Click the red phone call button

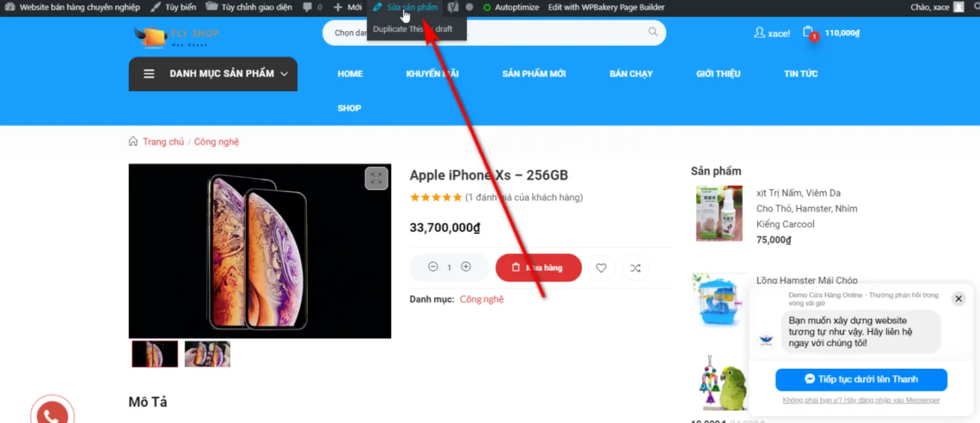pyautogui.click(x=52, y=415)
